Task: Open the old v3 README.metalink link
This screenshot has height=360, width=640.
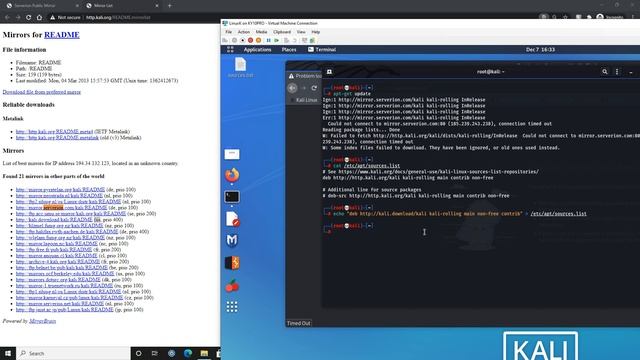Action: [x=57, y=138]
